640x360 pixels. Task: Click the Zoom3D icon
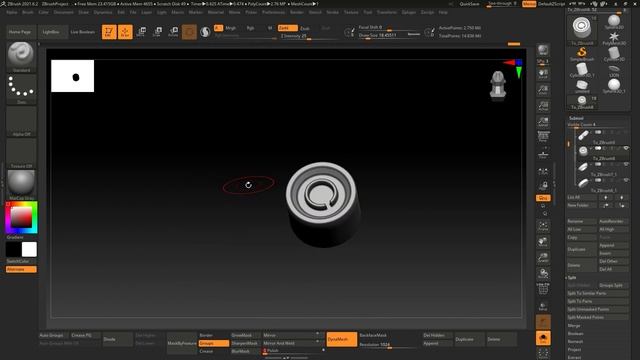tap(543, 258)
